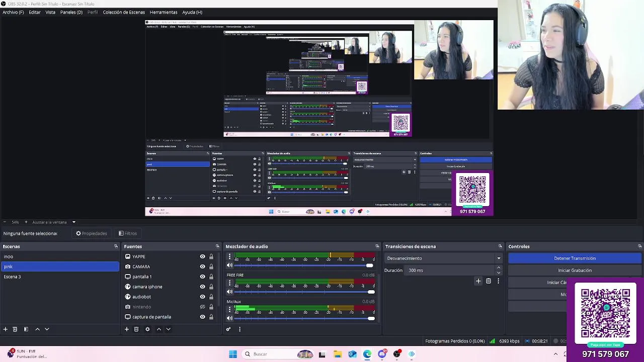This screenshot has height=362, width=644.
Task: Undock the Mezclador de audio panel
Action: click(x=377, y=246)
